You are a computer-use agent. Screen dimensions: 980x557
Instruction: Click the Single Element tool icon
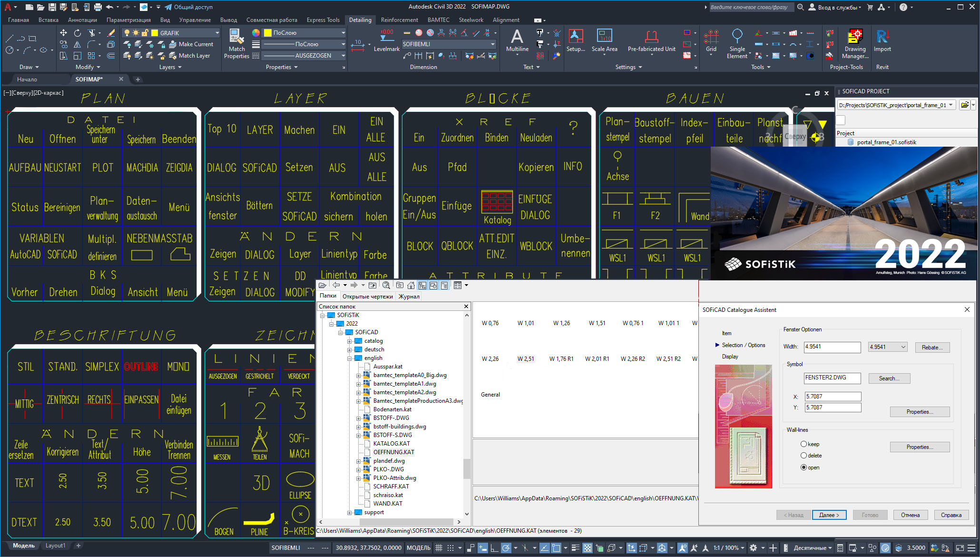(x=737, y=37)
